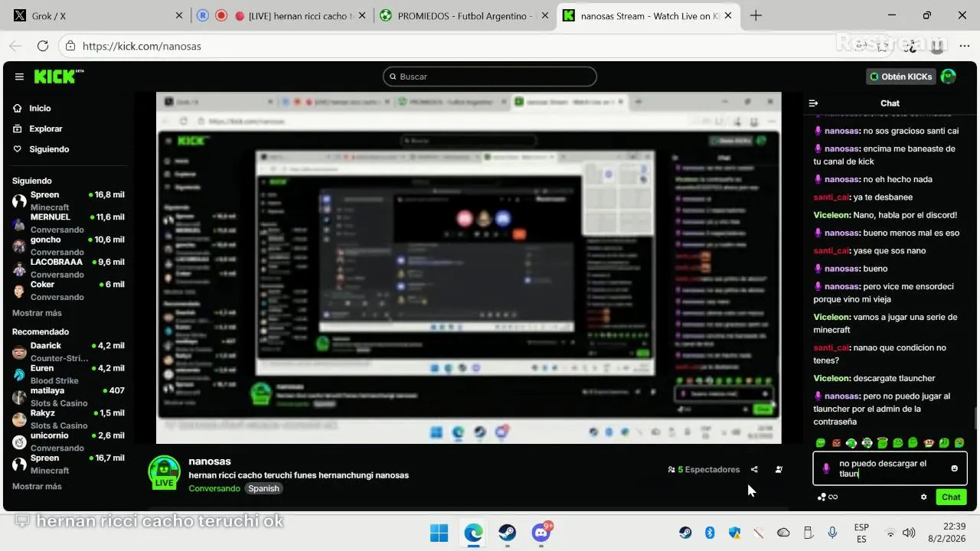
Task: Click the 5 Espectadores viewer count
Action: [704, 470]
